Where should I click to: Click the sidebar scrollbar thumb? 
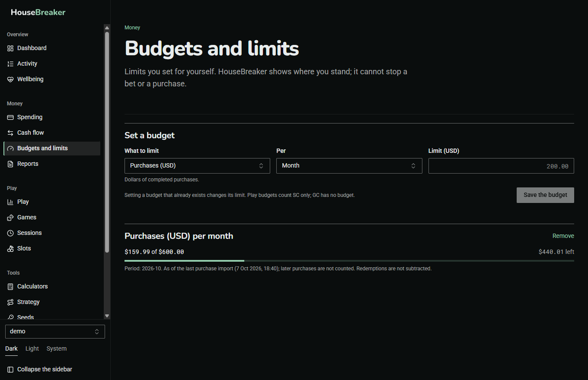tap(107, 142)
